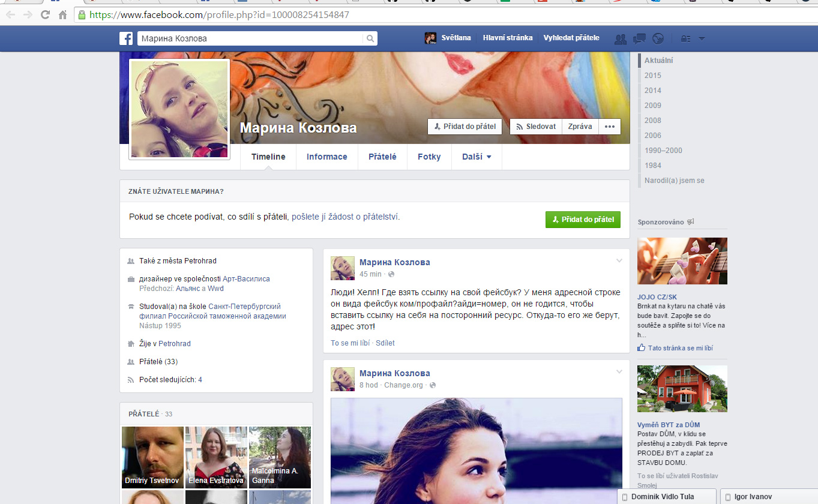This screenshot has width=818, height=504.
Task: Open the messages icon
Action: [639, 39]
